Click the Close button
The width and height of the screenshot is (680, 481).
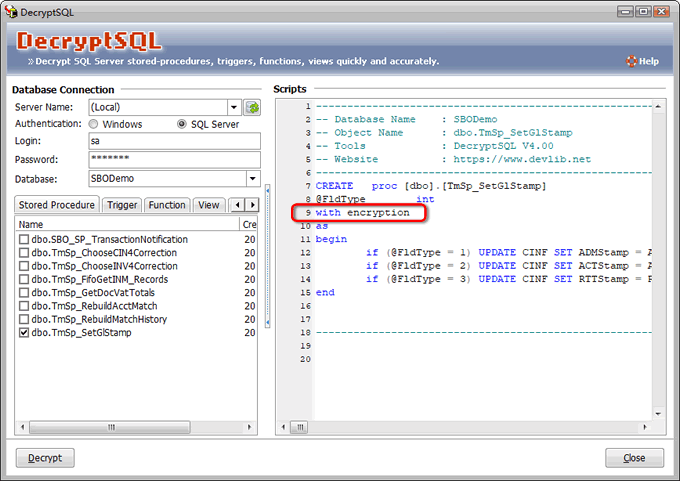click(x=634, y=458)
